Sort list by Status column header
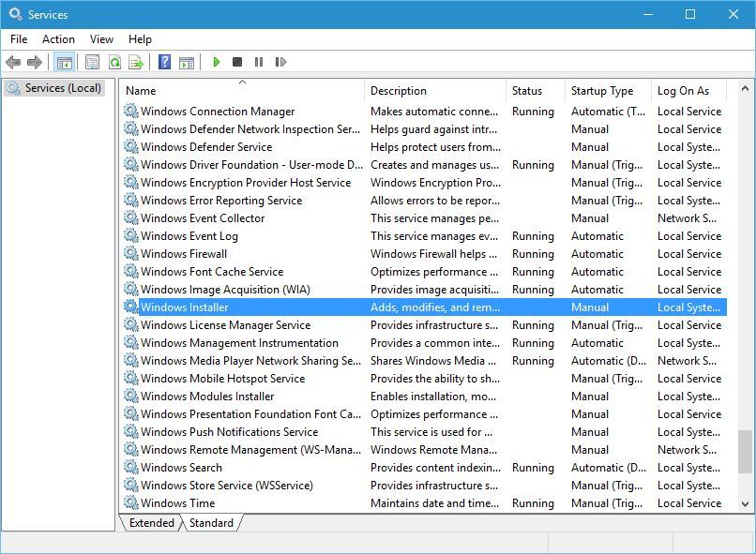 pyautogui.click(x=526, y=91)
